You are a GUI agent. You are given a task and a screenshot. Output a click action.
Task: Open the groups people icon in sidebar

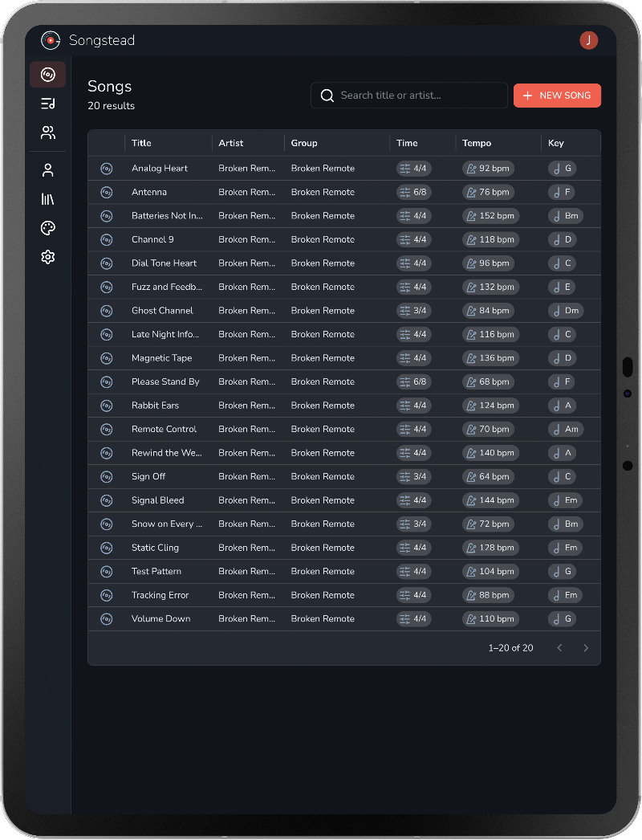click(47, 133)
